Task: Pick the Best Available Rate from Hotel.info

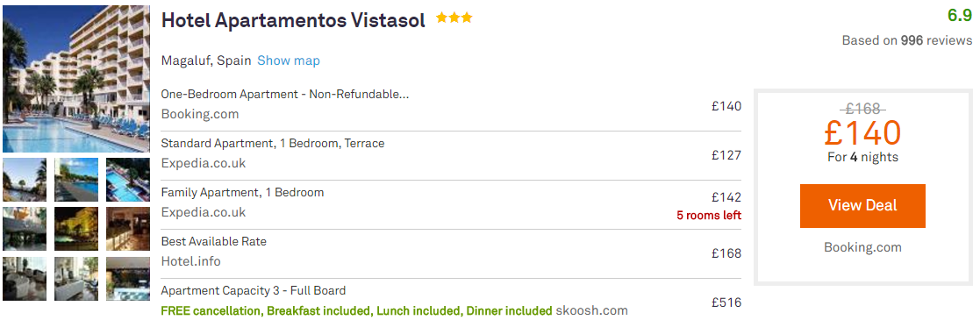Action: click(x=451, y=253)
